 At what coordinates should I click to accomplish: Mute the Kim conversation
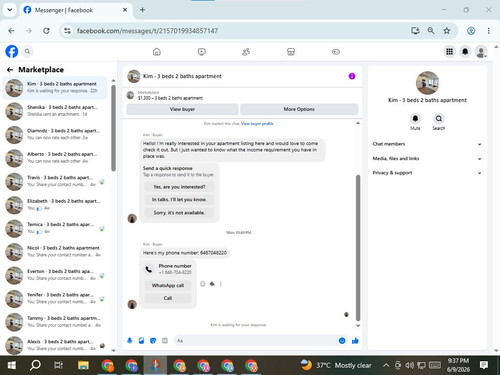415,119
